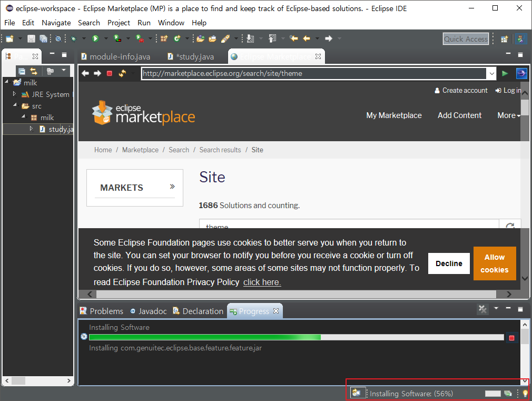Open the Navigate menu
532x401 pixels.
[x=56, y=23]
